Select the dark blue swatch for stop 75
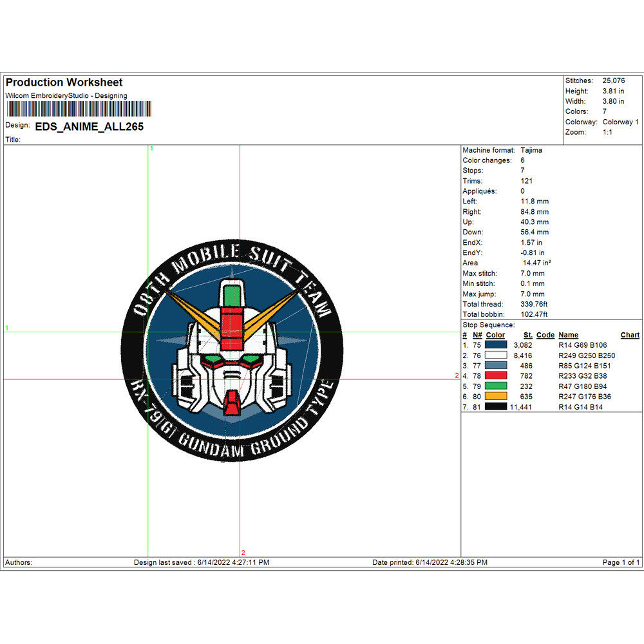The image size is (644, 644). (x=497, y=345)
